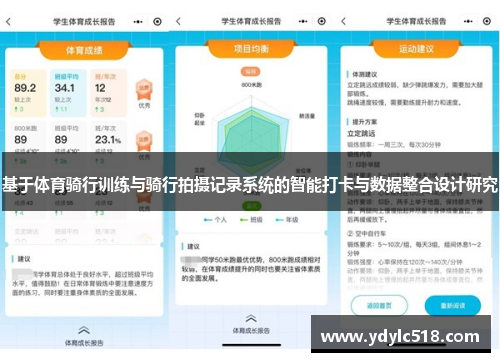Click the 返回首页 button
This screenshot has height=362, width=500.
pos(379,305)
